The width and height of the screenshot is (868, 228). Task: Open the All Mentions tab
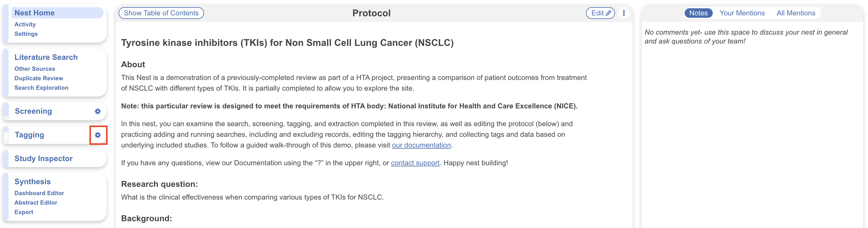tap(795, 13)
